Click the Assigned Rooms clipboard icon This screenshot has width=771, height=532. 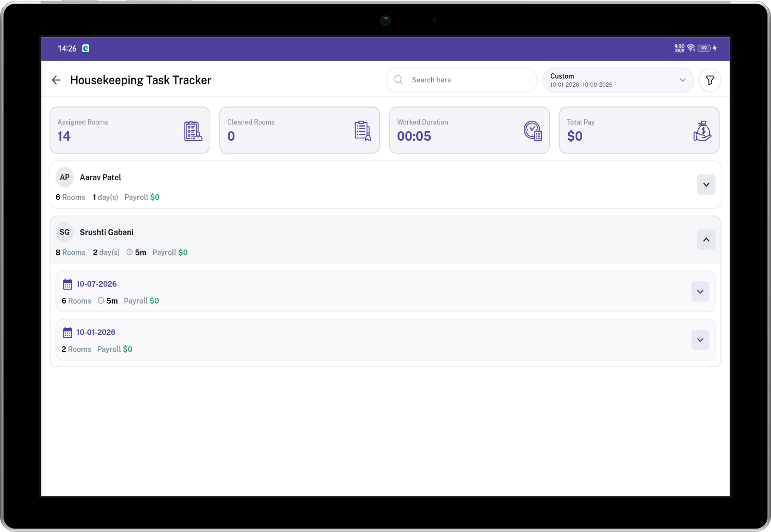coord(193,131)
